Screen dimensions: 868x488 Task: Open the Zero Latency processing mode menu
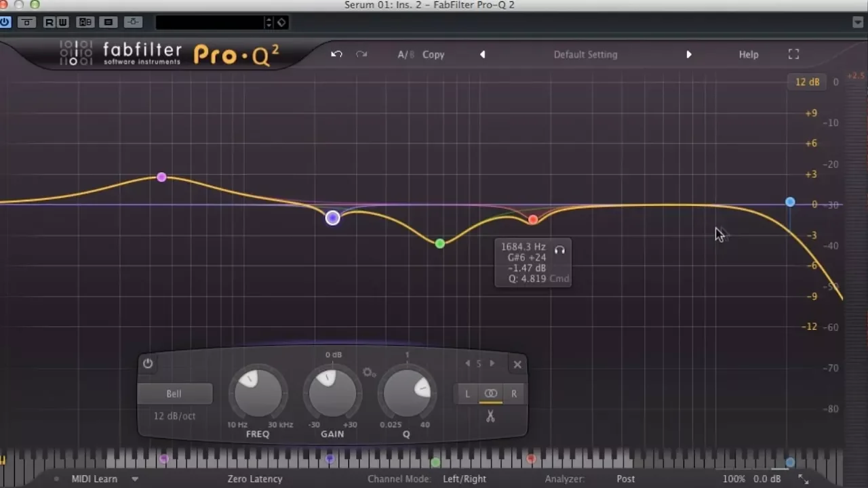[255, 479]
